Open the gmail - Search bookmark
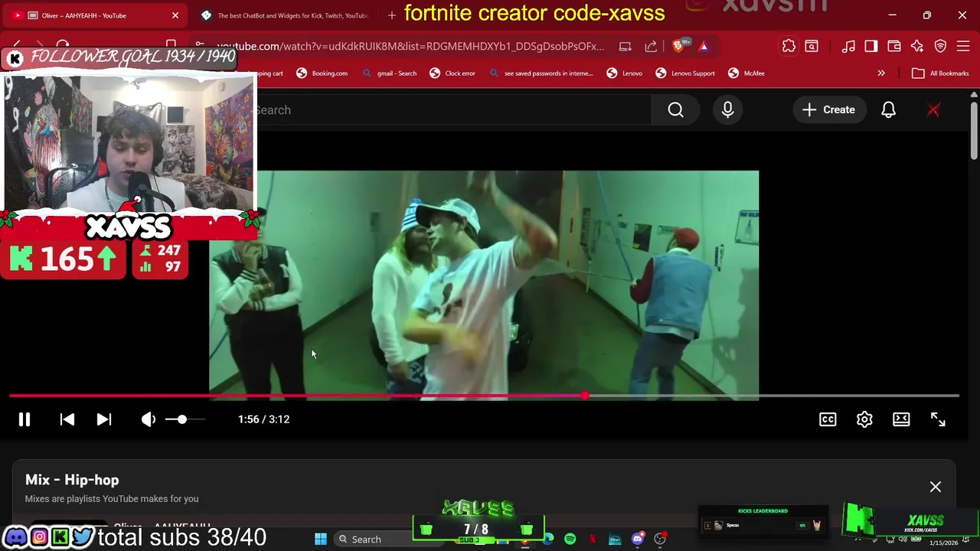Screen dimensions: 980x551 (390, 73)
